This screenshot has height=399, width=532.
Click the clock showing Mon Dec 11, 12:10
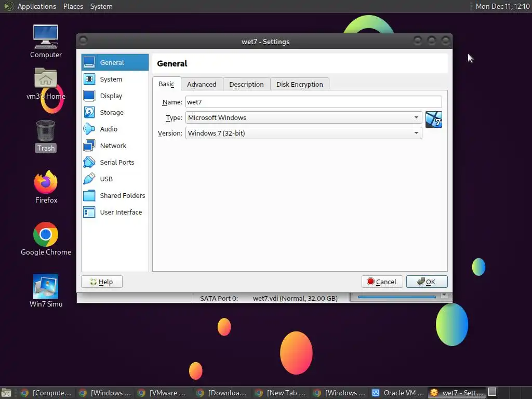(x=502, y=6)
